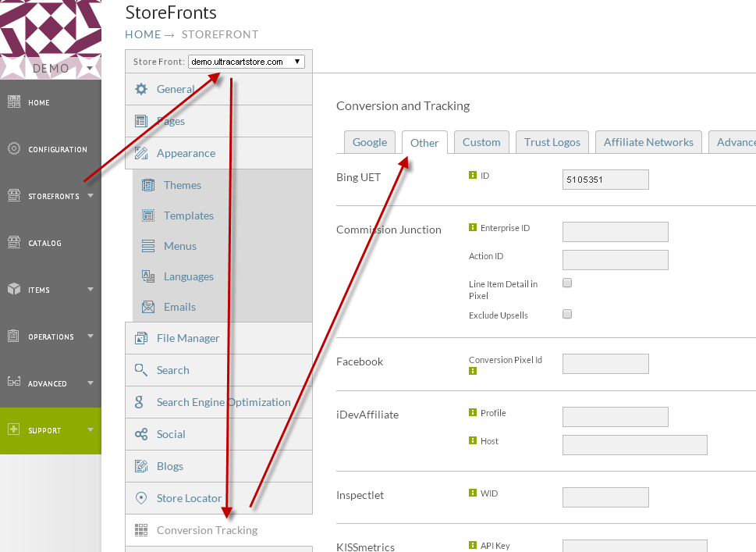756x552 pixels.
Task: Expand the Support sidebar arrow
Action: coord(91,429)
